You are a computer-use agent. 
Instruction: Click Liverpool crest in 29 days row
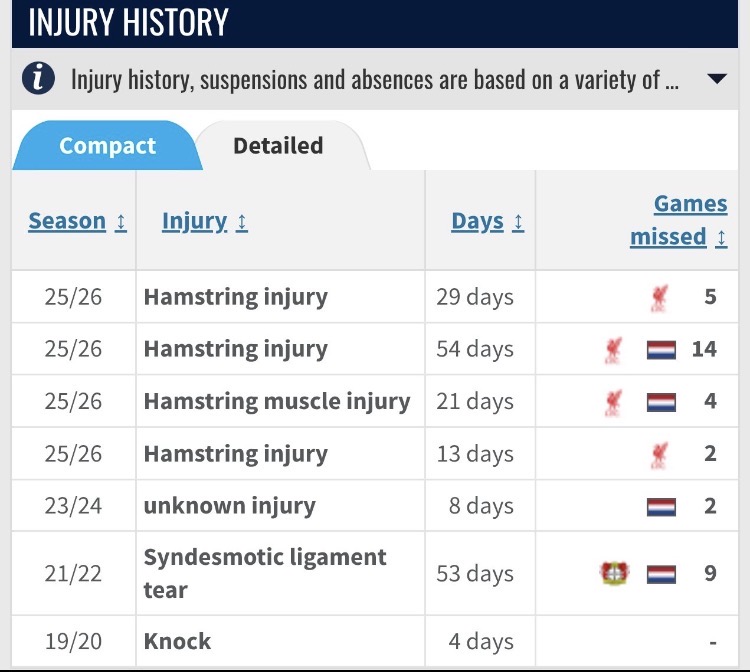(x=659, y=297)
